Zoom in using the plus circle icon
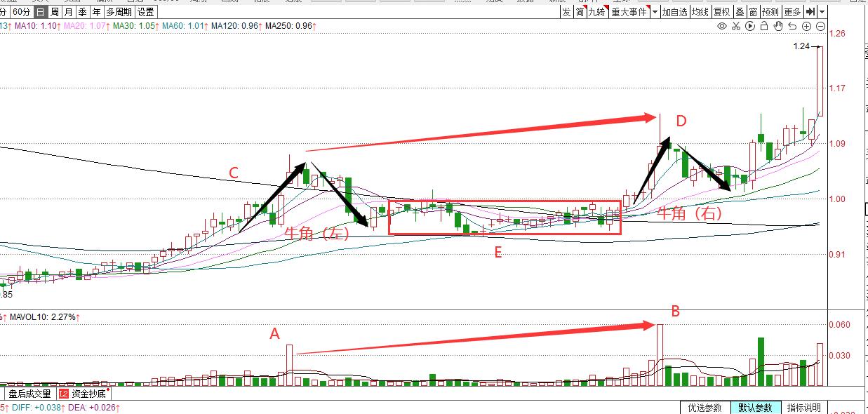 click(807, 26)
